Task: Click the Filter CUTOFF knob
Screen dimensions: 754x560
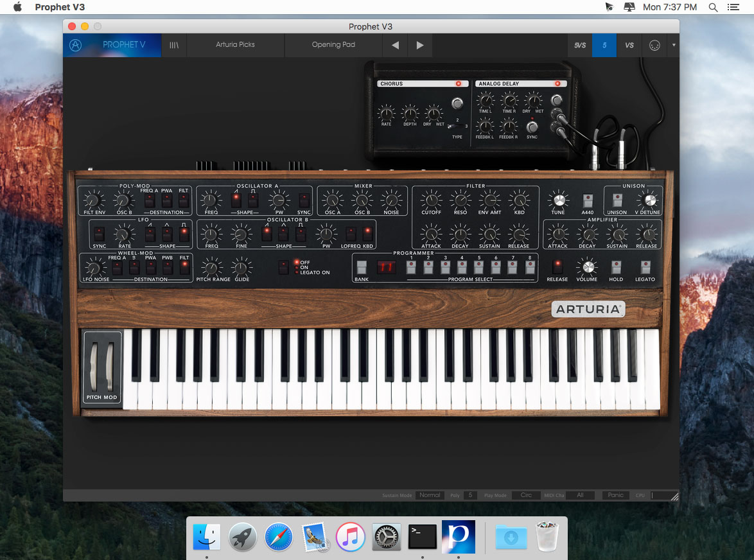Action: click(x=432, y=200)
